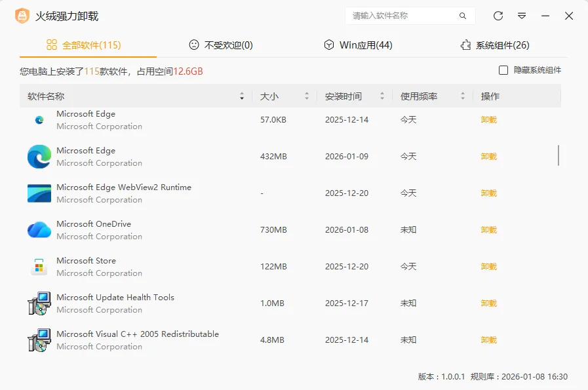Focus the software name search field
This screenshot has width=588, height=390.
click(x=401, y=16)
